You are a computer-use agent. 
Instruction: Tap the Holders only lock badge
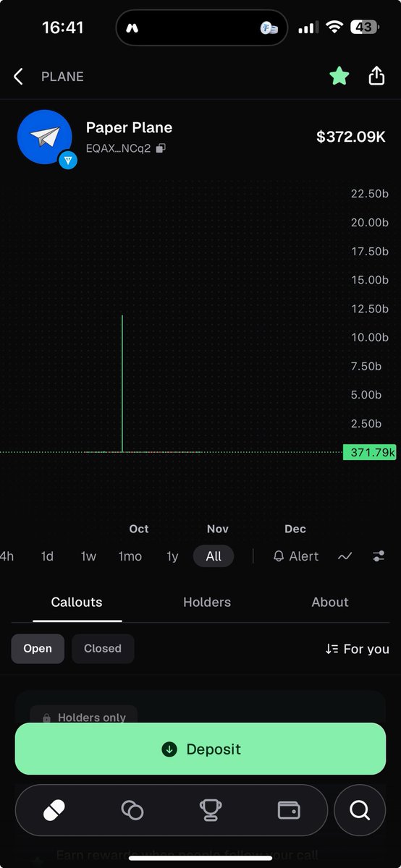[84, 717]
